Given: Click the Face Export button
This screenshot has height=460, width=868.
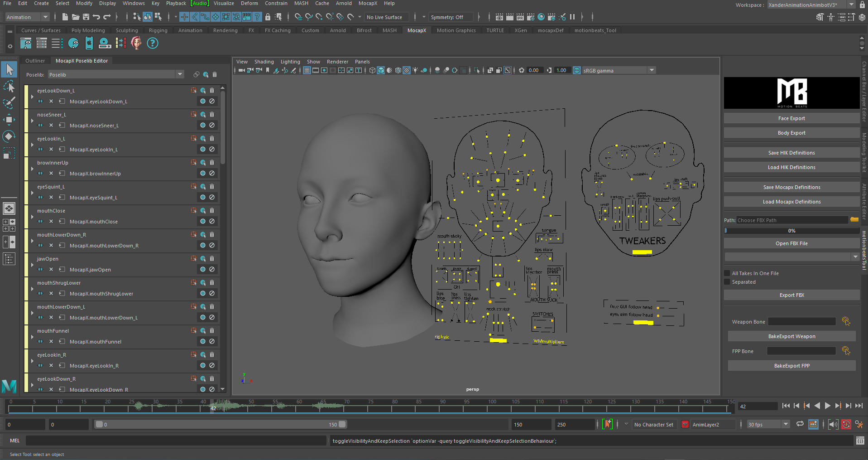Looking at the screenshot, I should [x=791, y=118].
